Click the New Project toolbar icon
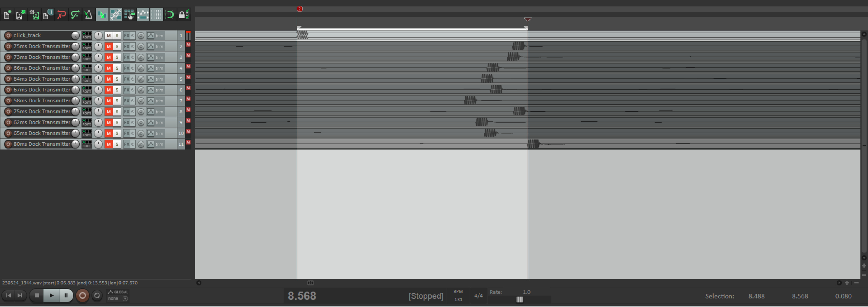Screen dimensions: 868x307 tap(7, 14)
